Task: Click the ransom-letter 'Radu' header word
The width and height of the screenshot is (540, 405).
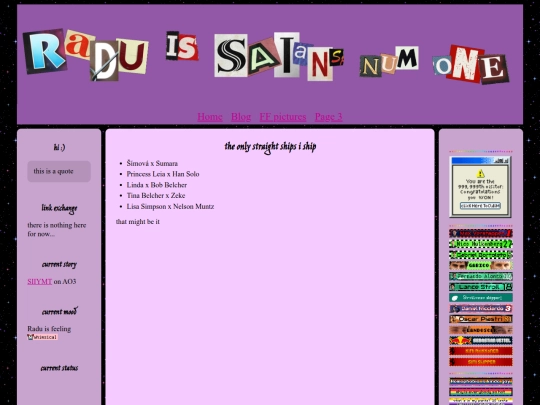Action: point(85,55)
